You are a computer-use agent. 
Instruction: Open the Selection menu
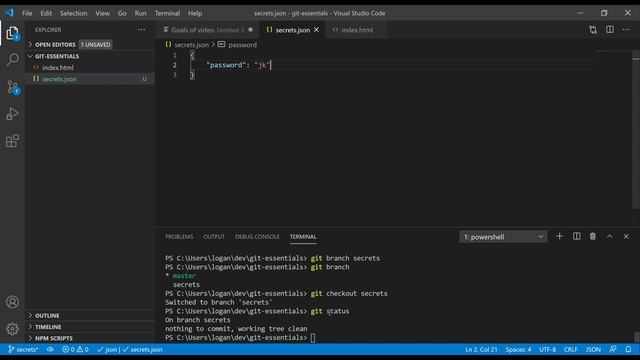click(x=73, y=13)
